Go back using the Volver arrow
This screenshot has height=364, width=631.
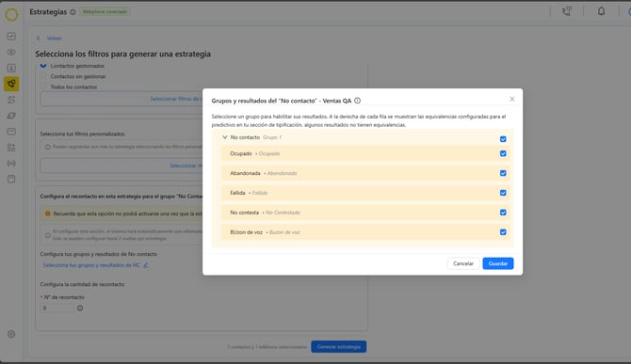coord(39,39)
